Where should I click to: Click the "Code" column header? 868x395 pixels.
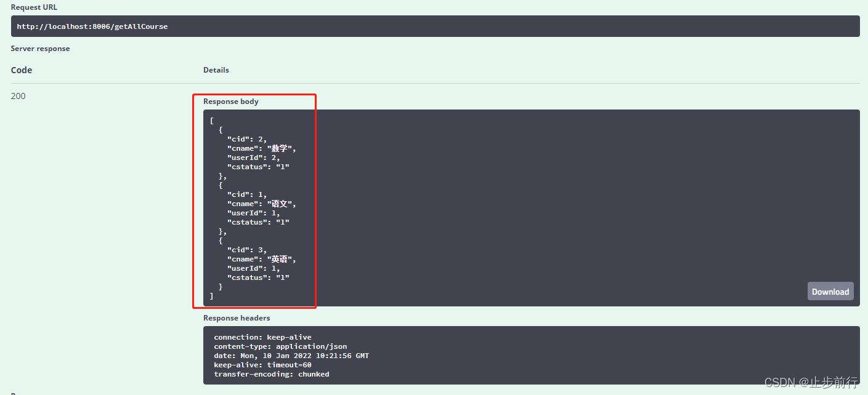pyautogui.click(x=22, y=70)
